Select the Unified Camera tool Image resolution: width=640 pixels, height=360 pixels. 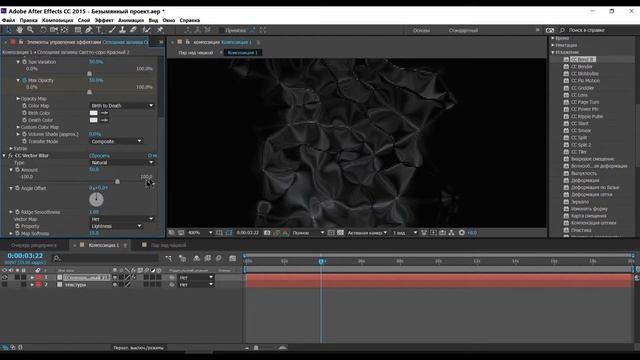point(54,30)
